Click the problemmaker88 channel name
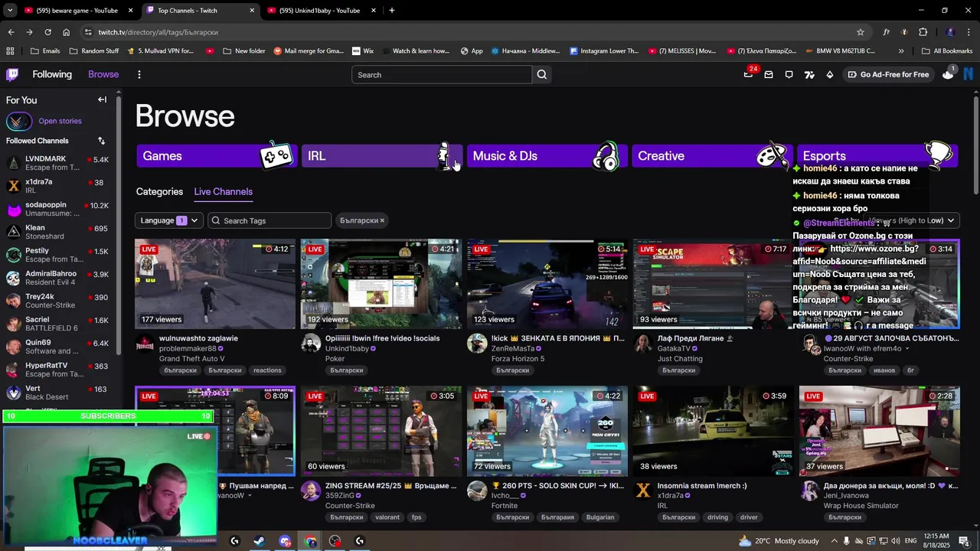 click(x=188, y=348)
